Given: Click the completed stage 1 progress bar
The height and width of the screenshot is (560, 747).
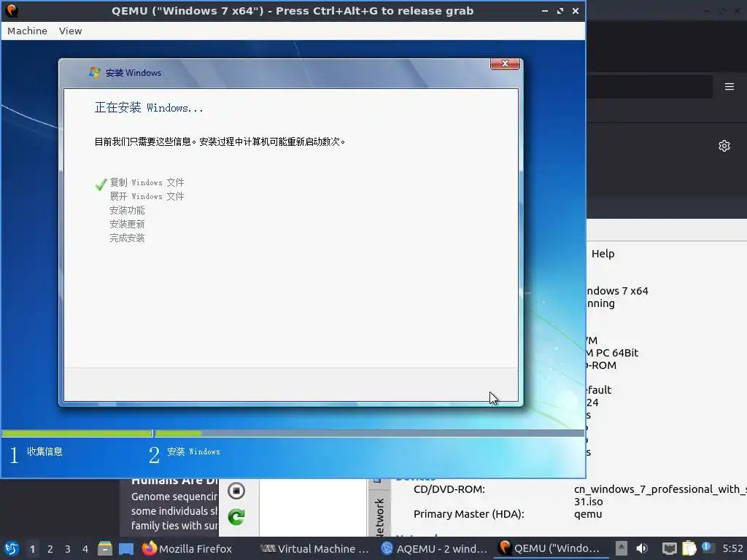Looking at the screenshot, I should pyautogui.click(x=77, y=433).
